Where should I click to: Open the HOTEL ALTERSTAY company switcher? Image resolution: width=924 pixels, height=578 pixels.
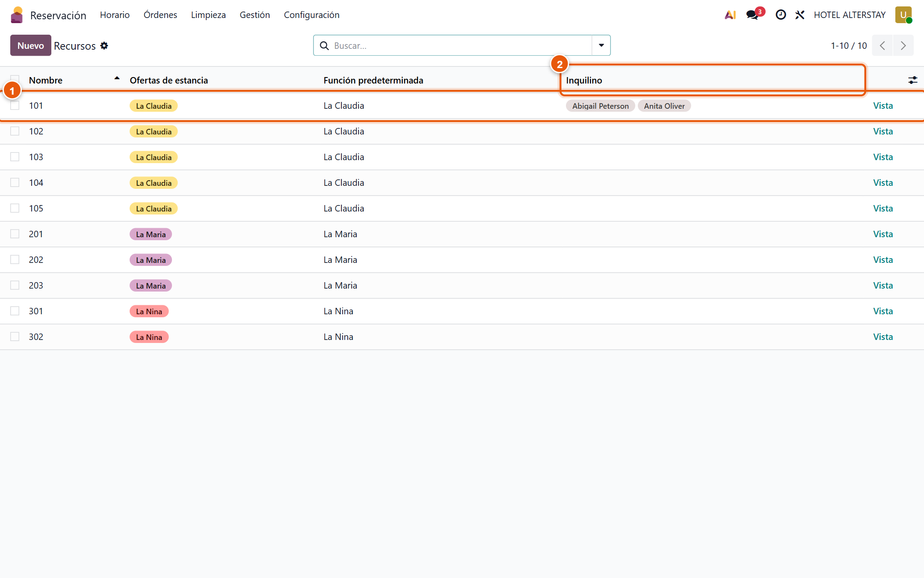(850, 15)
